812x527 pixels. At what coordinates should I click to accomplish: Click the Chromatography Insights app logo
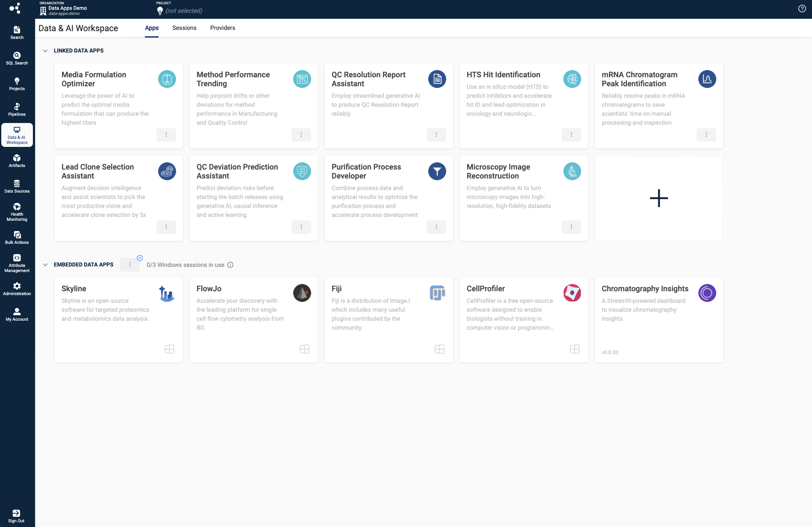pyautogui.click(x=707, y=293)
